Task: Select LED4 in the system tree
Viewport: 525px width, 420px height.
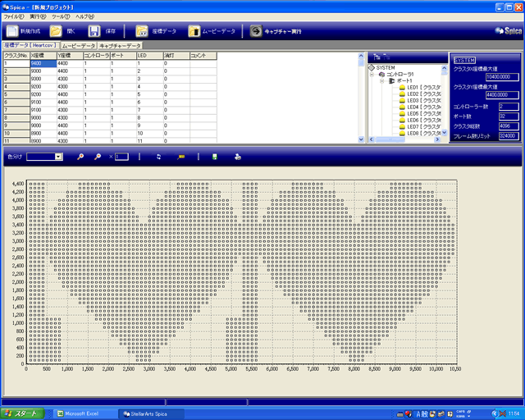Action: [x=413, y=107]
